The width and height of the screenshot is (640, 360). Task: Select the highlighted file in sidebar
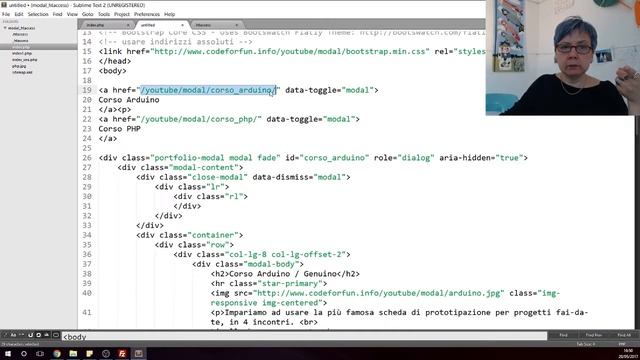[38, 47]
